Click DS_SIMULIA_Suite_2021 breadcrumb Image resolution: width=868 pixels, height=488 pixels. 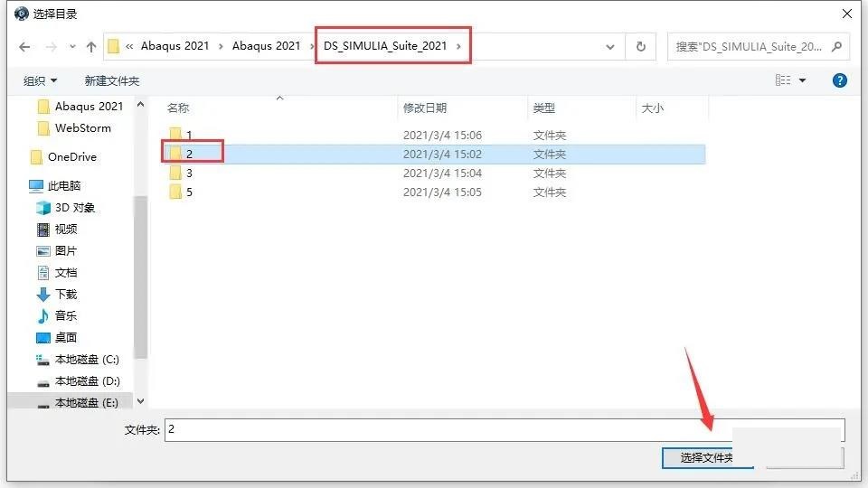coord(385,46)
